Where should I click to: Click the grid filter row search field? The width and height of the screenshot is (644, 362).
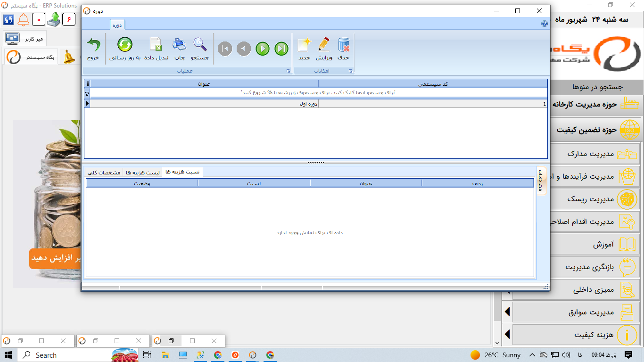coord(318,93)
